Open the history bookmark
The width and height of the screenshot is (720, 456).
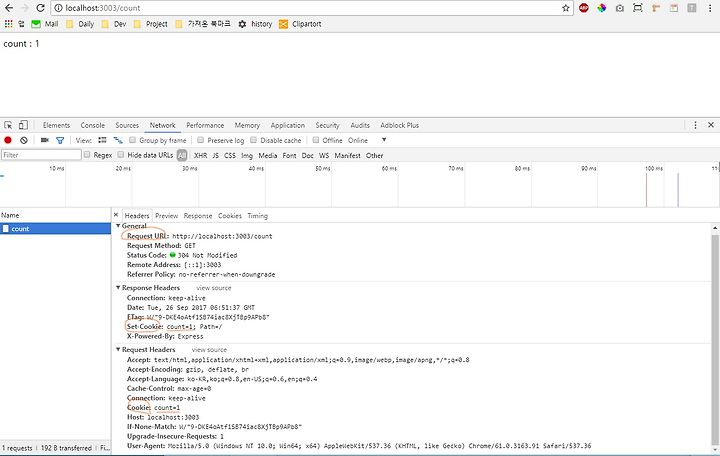tap(255, 24)
